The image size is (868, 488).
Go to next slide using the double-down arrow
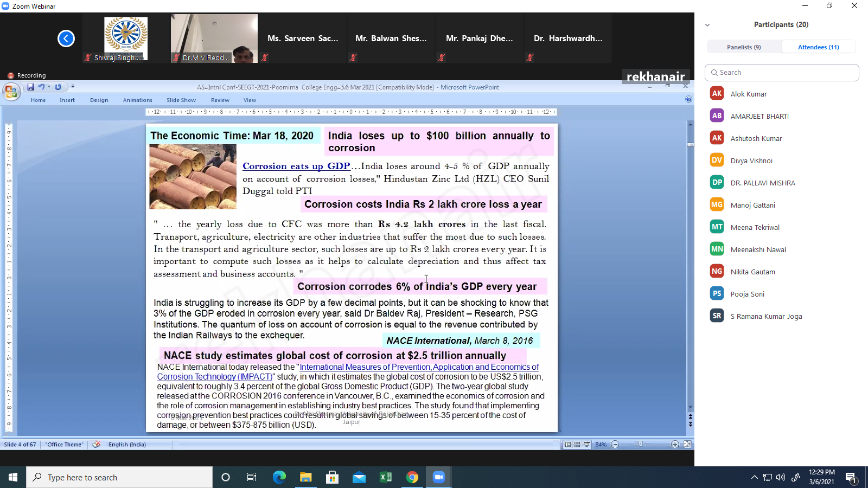point(691,425)
